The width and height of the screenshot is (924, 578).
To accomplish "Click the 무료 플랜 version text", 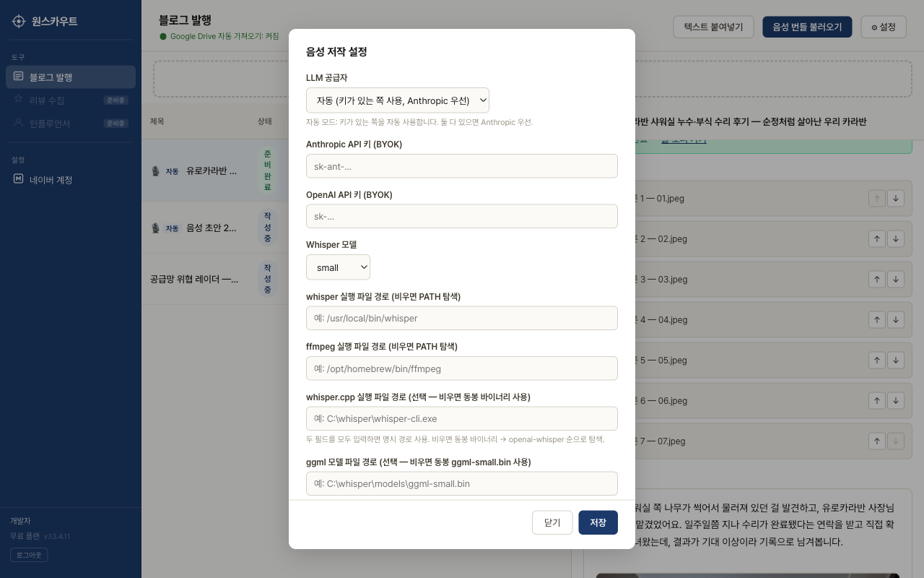I will click(x=40, y=536).
